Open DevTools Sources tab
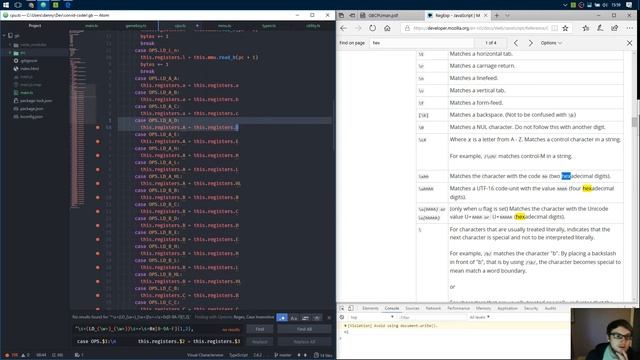 tap(412, 308)
